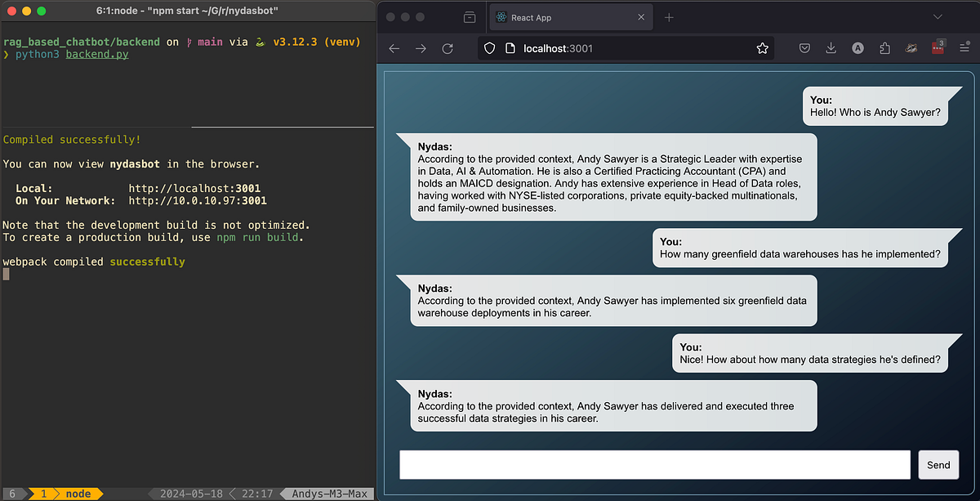Open the localhost:3001 link in the terminal
Image resolution: width=980 pixels, height=501 pixels.
[195, 188]
